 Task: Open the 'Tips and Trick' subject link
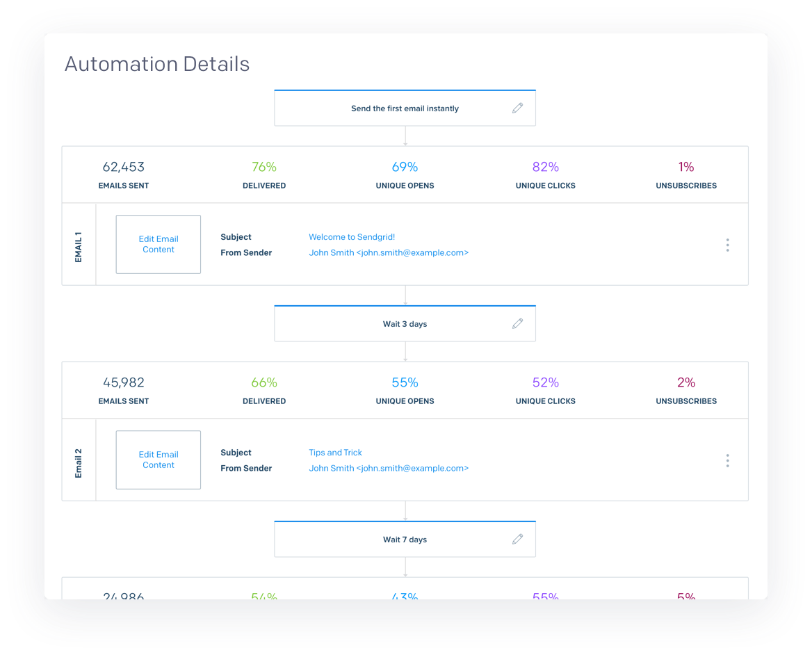coord(335,453)
